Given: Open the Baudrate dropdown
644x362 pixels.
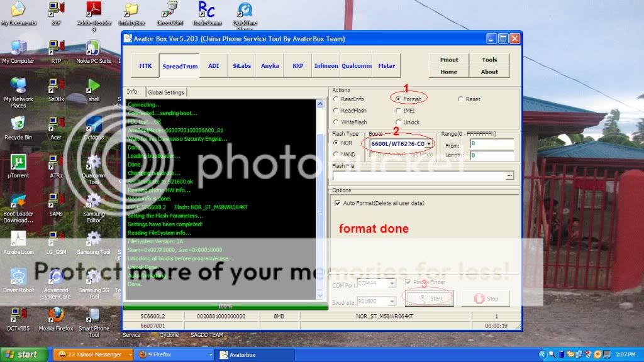Looking at the screenshot, I should click(x=391, y=302).
